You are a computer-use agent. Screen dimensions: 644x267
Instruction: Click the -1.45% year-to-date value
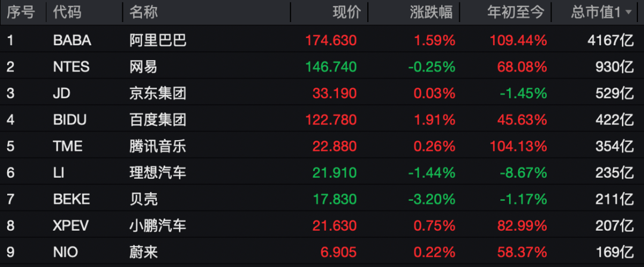(524, 93)
